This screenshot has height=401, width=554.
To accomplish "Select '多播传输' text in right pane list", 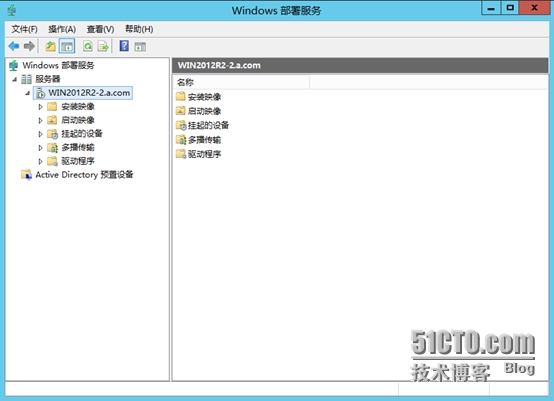I will point(204,140).
